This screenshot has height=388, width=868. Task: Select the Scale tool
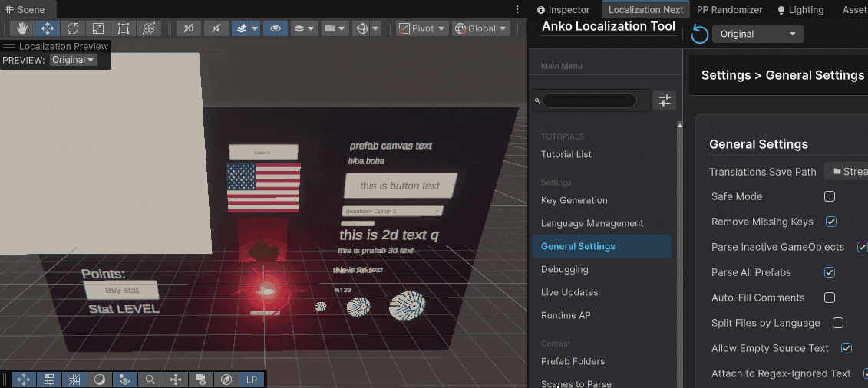pyautogui.click(x=98, y=28)
